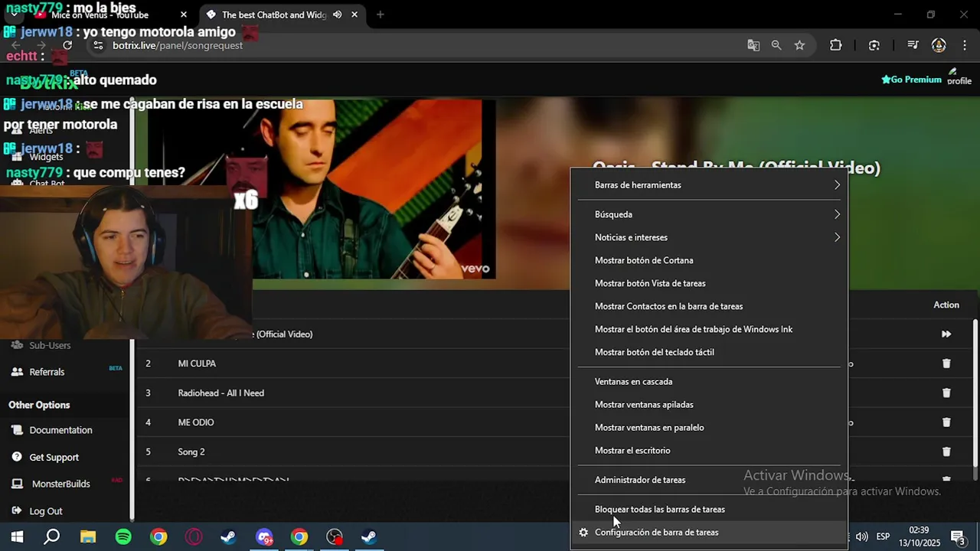Open the Chrome extensions puzzle icon
980x551 pixels.
point(835,45)
